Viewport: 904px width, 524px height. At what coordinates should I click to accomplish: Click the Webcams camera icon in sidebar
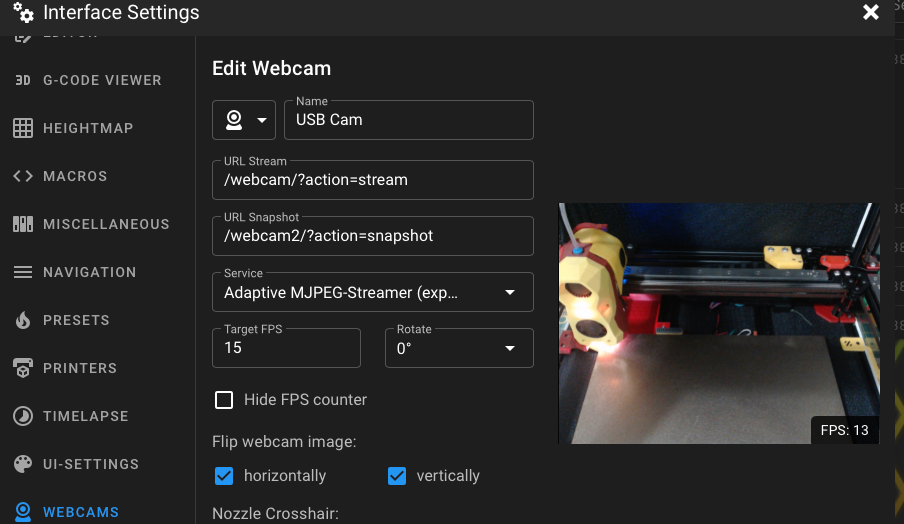22,512
